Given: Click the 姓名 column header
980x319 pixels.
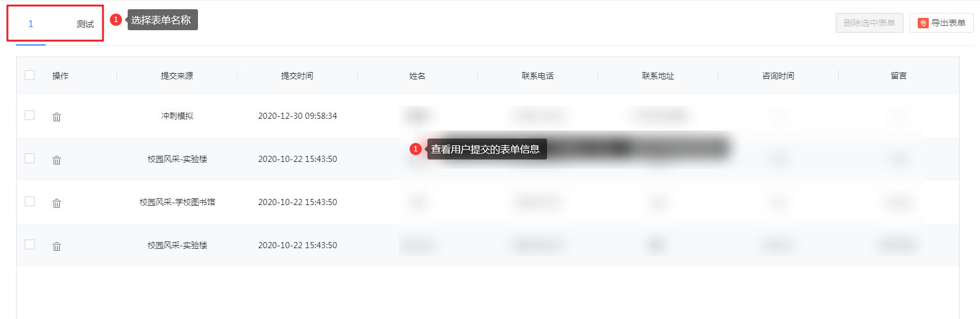Looking at the screenshot, I should [418, 76].
